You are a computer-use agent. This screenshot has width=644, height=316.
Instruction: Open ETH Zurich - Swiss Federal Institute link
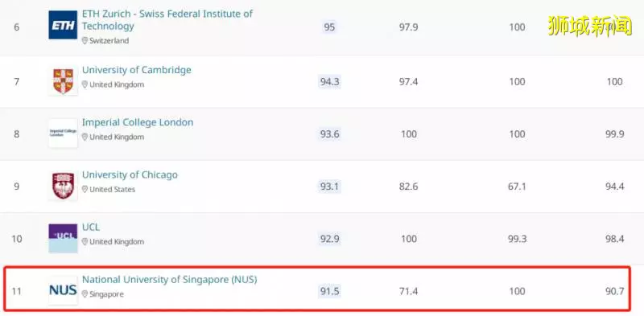tap(167, 19)
